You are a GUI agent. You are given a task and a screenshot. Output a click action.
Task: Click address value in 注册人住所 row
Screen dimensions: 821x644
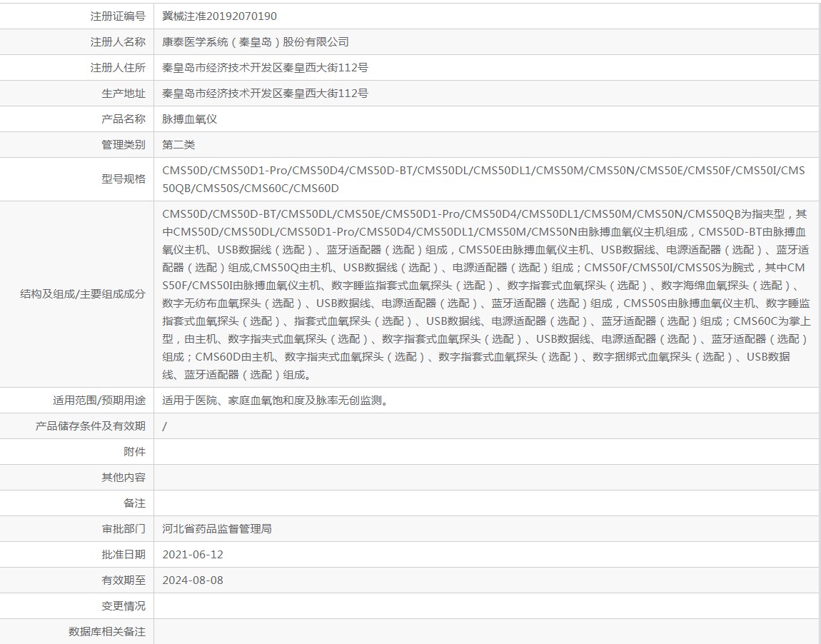(265, 68)
